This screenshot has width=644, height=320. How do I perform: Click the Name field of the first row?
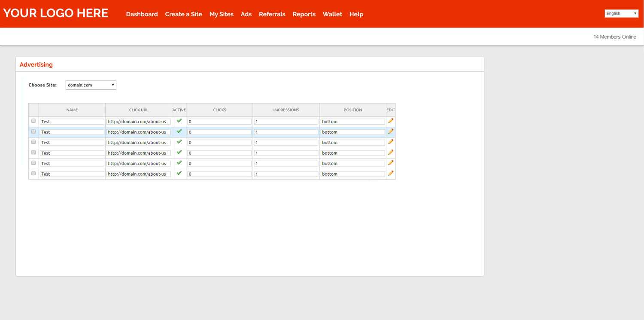click(x=72, y=122)
